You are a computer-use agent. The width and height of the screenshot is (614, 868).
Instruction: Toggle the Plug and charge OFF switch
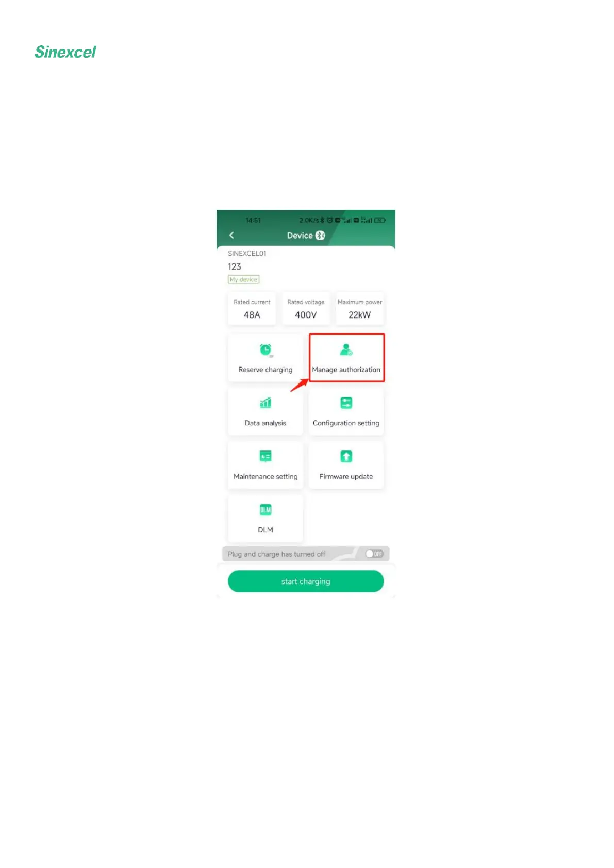point(374,554)
